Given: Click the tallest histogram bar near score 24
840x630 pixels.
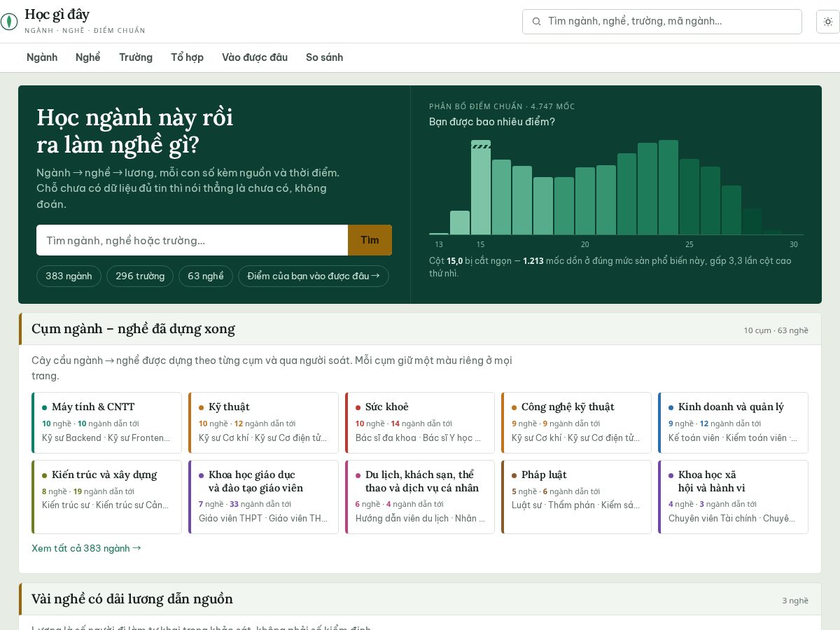Looking at the screenshot, I should [x=668, y=187].
